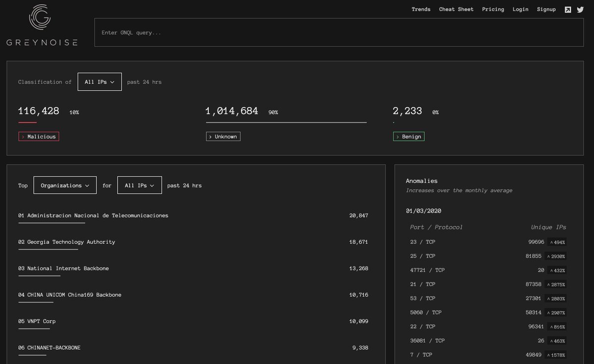This screenshot has height=364, width=594.
Task: Click the 20,847 organization count
Action: (358, 216)
